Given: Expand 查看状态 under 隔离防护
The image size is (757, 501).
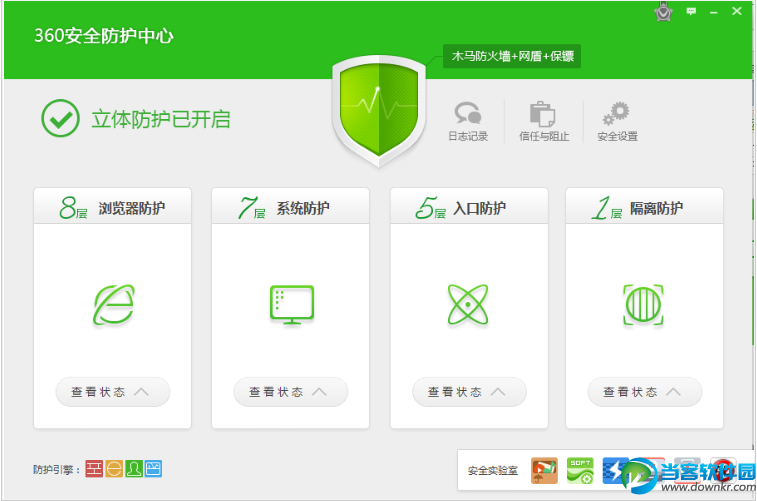Looking at the screenshot, I should pos(645,392).
